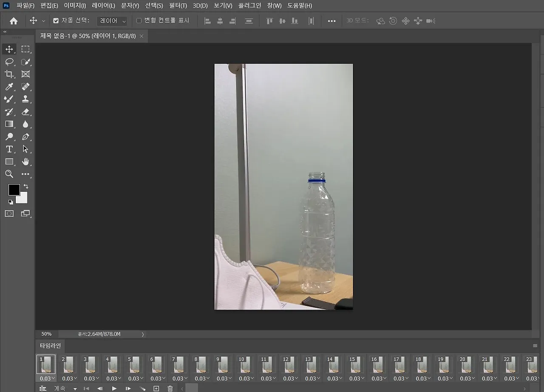Open the 창(W) menu
The height and width of the screenshot is (392, 544).
point(275,6)
